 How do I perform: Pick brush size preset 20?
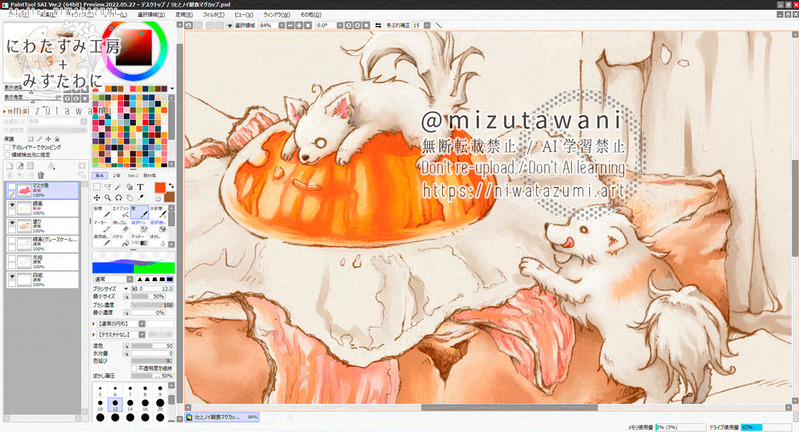160,405
